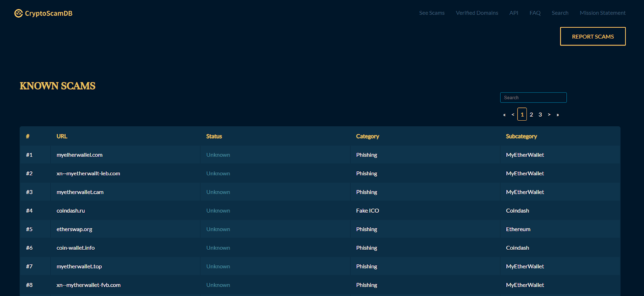Open the See Scams menu item
Viewport: 644px width, 296px height.
(432, 13)
